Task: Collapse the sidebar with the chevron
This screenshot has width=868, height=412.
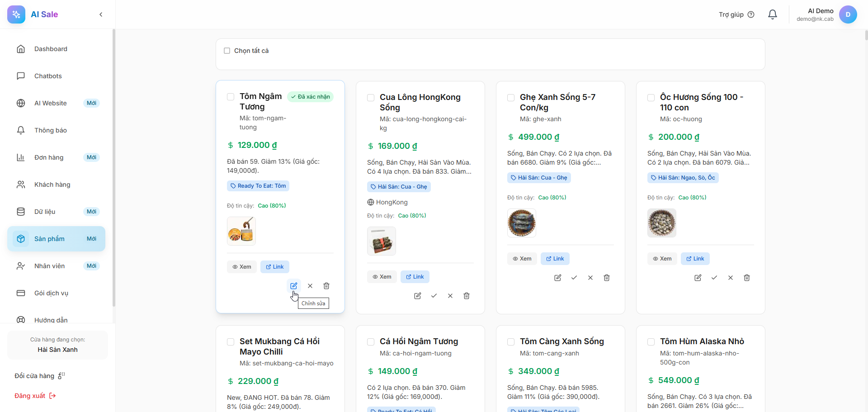Action: (101, 14)
